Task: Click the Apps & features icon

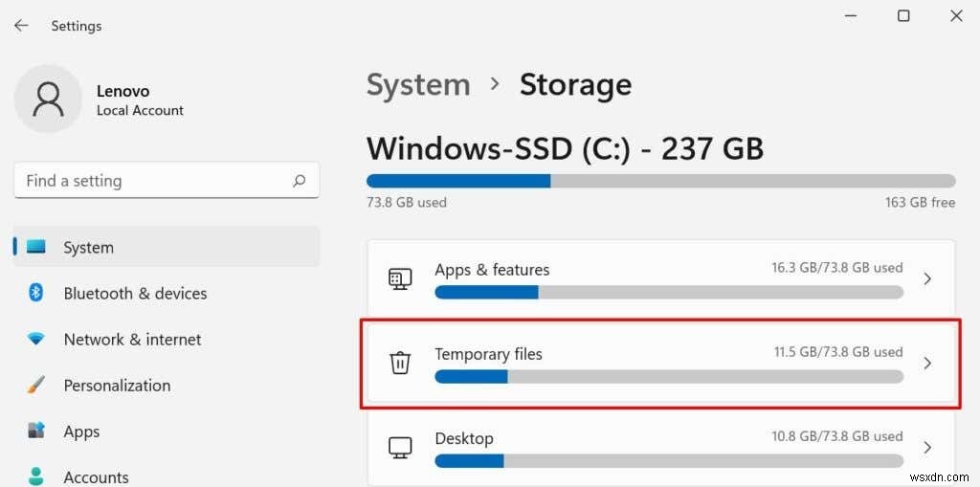Action: pyautogui.click(x=400, y=279)
